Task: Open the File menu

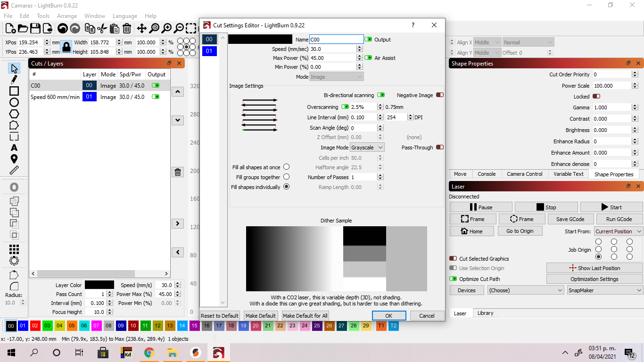Action: tap(8, 16)
